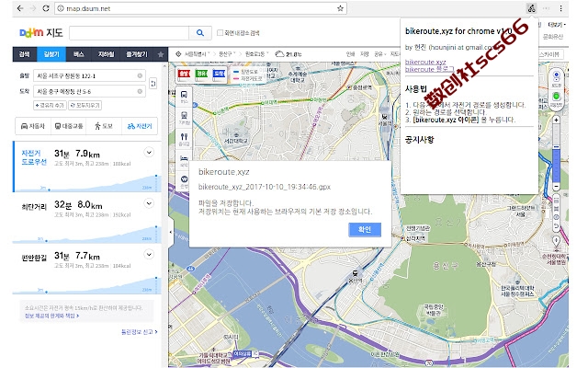Open roadview with the blue pin button

(557, 78)
